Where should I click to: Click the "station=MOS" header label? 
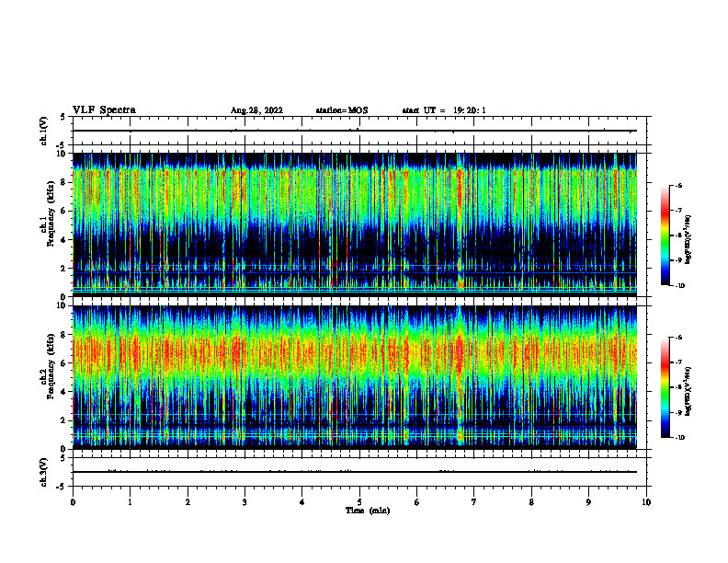[x=342, y=110]
